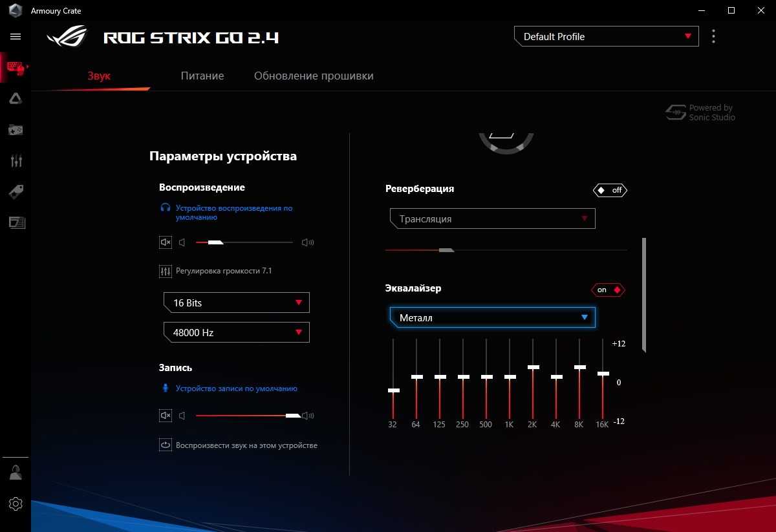Image resolution: width=776 pixels, height=532 pixels.
Task: Open the Металл equalizer preset dropdown
Action: click(492, 317)
